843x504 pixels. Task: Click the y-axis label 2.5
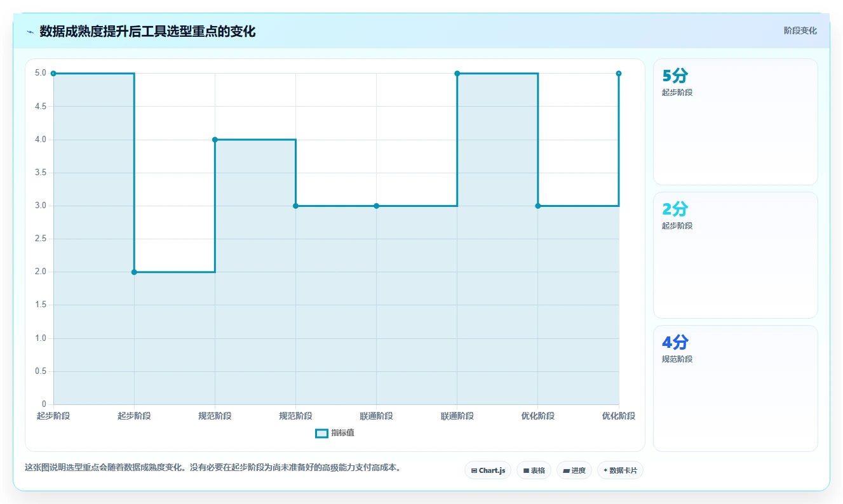[41, 239]
